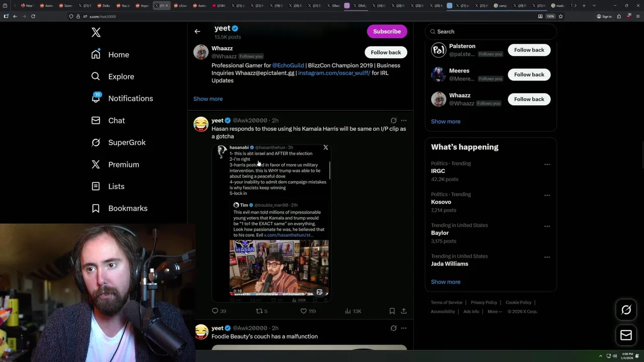This screenshot has height=362, width=644.
Task: Follow back Palsteron
Action: coord(529,50)
